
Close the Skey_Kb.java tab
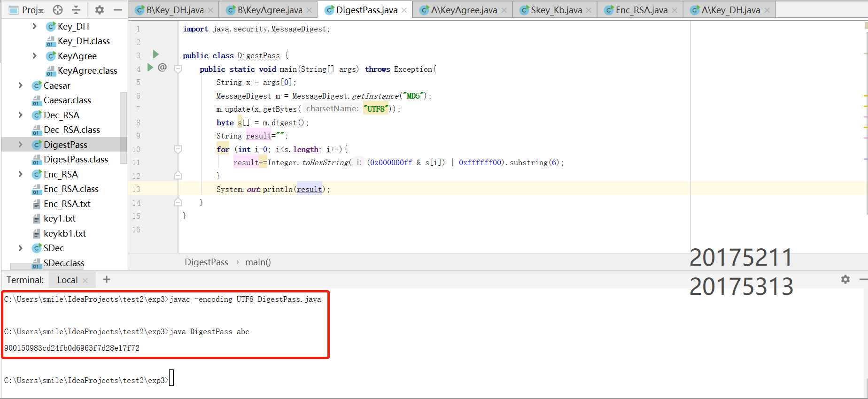pos(589,10)
